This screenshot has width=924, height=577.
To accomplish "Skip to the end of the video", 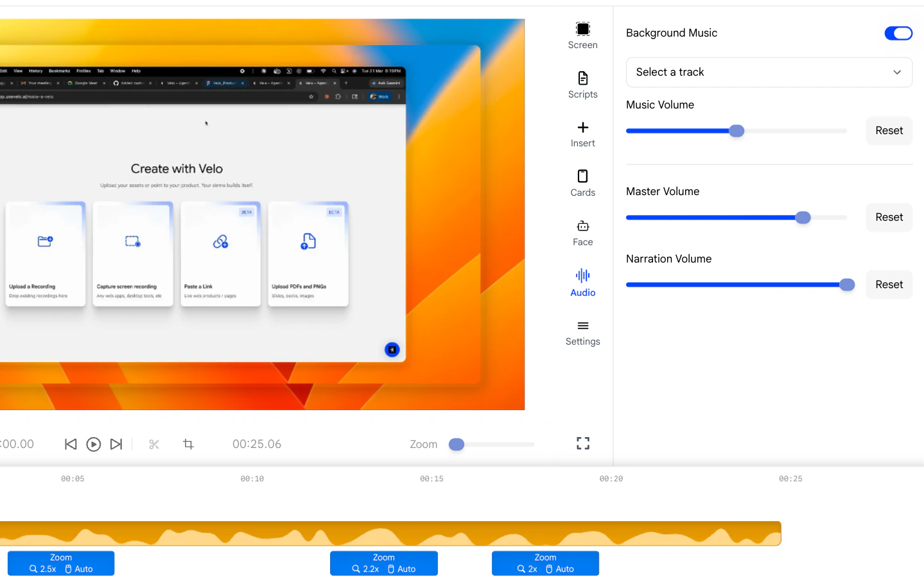I will click(116, 444).
